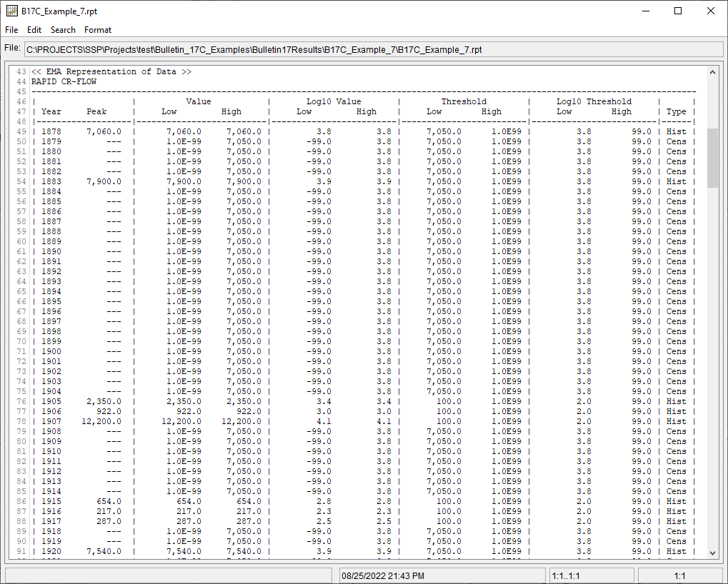Open the Search menu
The width and height of the screenshot is (728, 584).
click(63, 30)
